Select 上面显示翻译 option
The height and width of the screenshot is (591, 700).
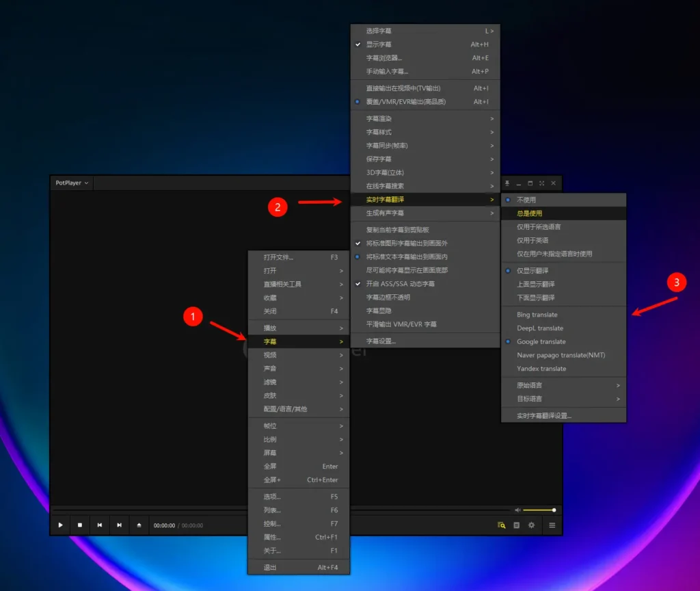tap(563, 284)
